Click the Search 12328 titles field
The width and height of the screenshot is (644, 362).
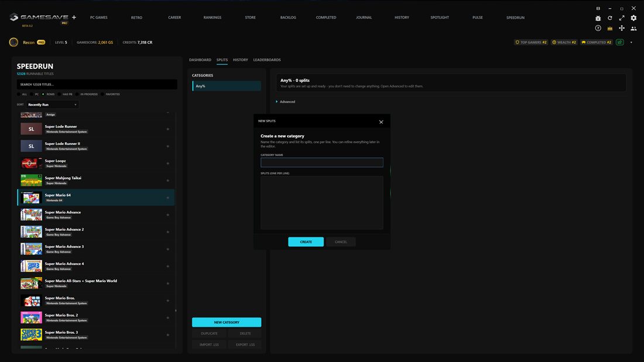[97, 84]
